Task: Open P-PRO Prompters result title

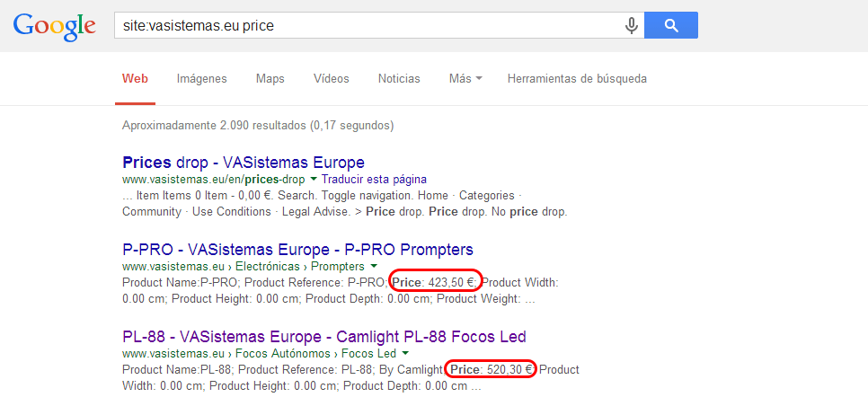Action: (297, 250)
